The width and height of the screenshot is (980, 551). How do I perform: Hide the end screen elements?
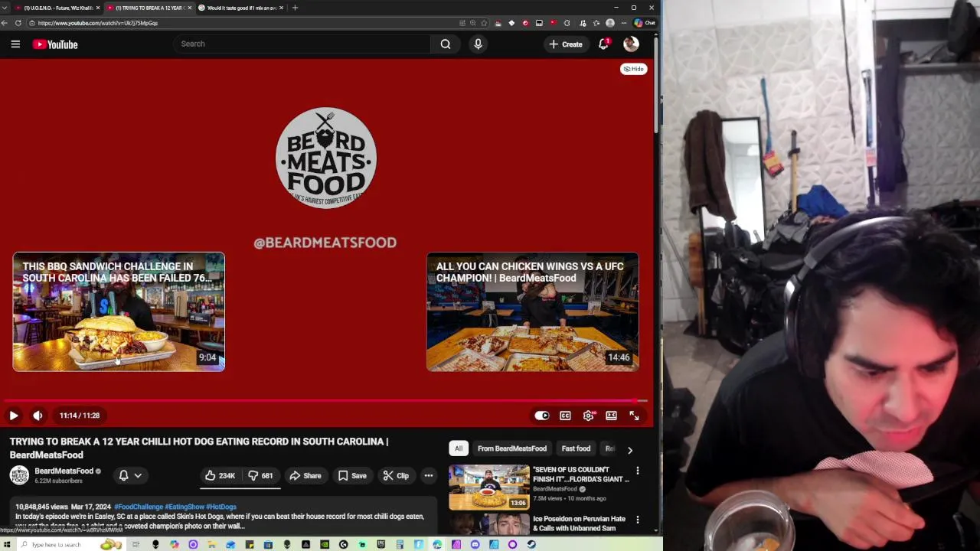point(633,69)
